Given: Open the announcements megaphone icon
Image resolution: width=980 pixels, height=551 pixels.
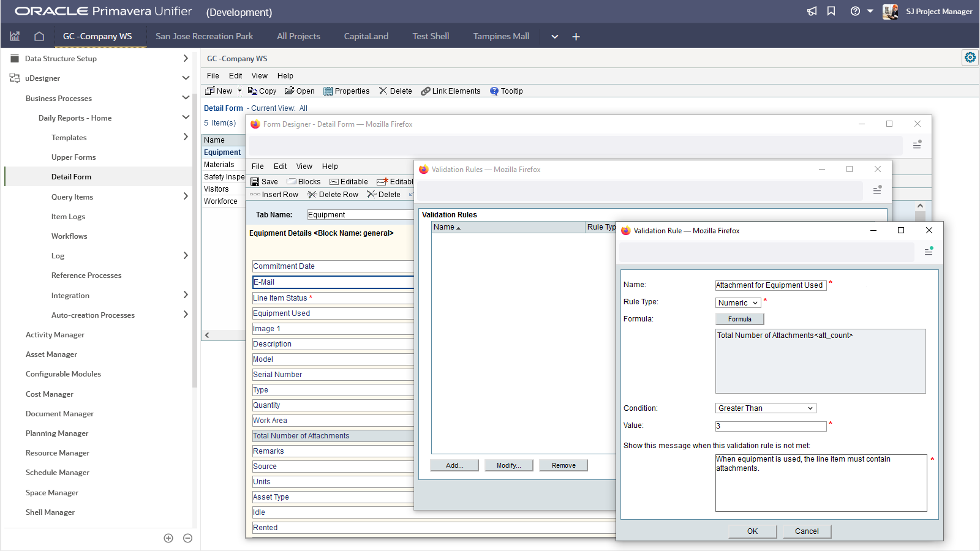Looking at the screenshot, I should (x=812, y=11).
